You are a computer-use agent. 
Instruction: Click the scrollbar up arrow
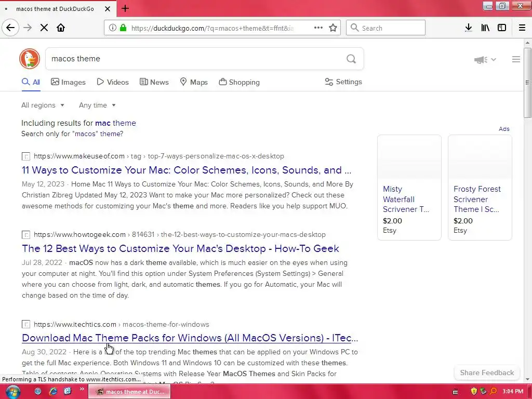coord(527,43)
